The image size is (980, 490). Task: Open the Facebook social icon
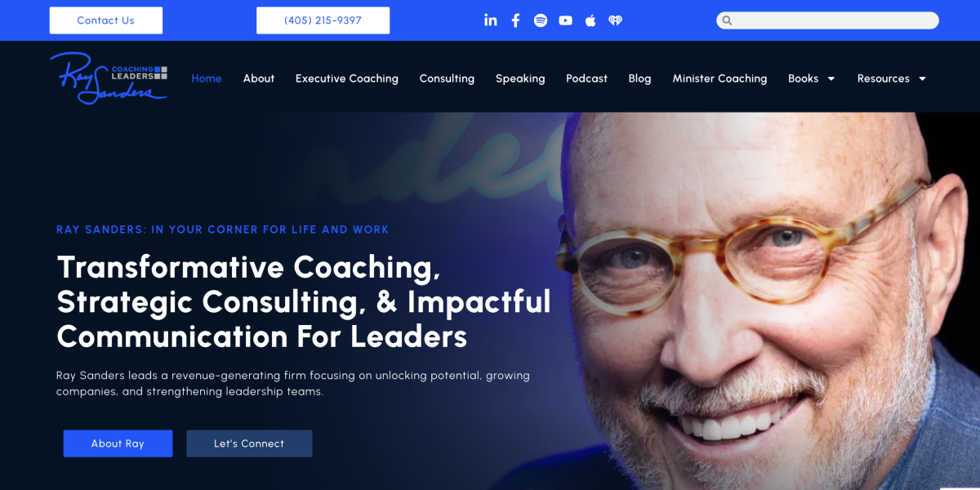(x=515, y=20)
